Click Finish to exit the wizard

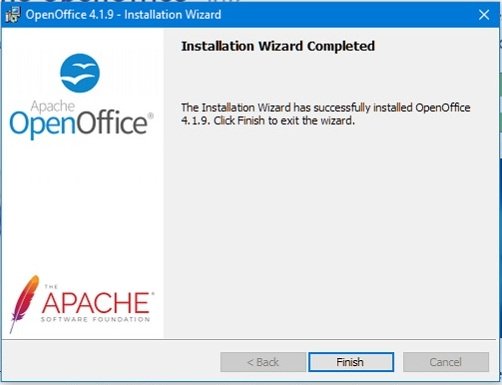[x=351, y=362]
